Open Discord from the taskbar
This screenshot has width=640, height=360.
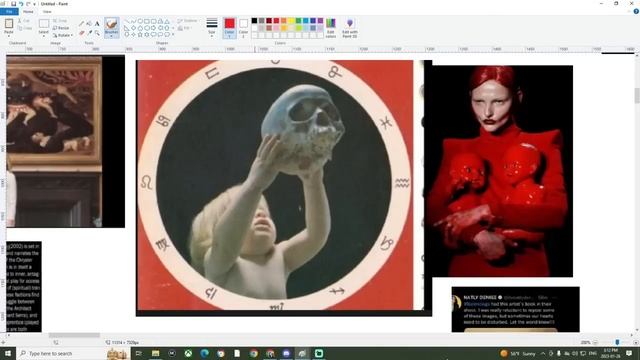[286, 353]
